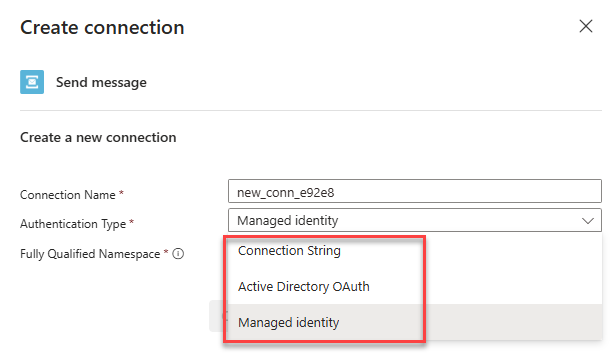Open the Authentication Type dropdown
This screenshot has height=363, width=616.
pyautogui.click(x=414, y=220)
